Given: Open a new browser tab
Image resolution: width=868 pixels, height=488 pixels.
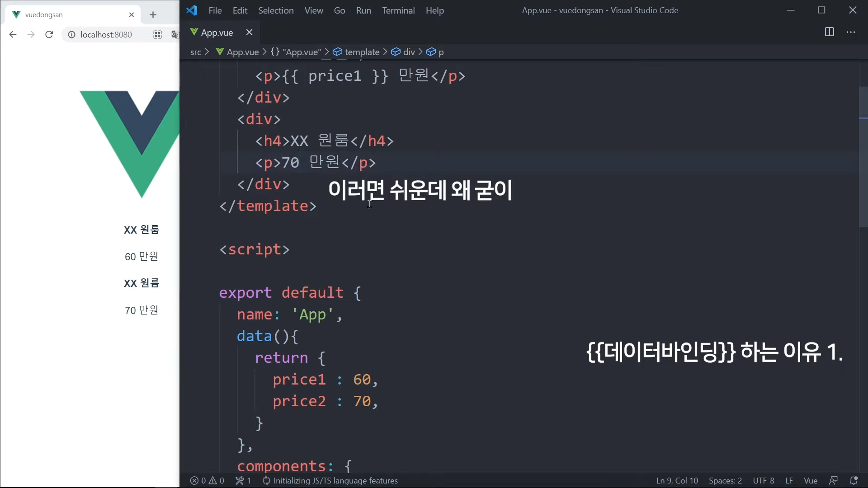Looking at the screenshot, I should pyautogui.click(x=153, y=14).
